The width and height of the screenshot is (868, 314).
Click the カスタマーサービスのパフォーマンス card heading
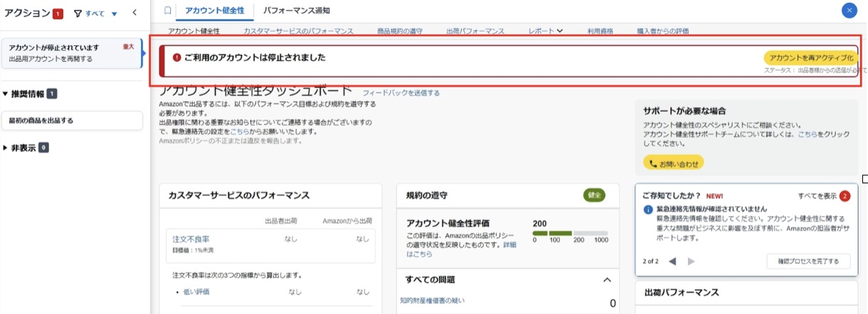238,195
